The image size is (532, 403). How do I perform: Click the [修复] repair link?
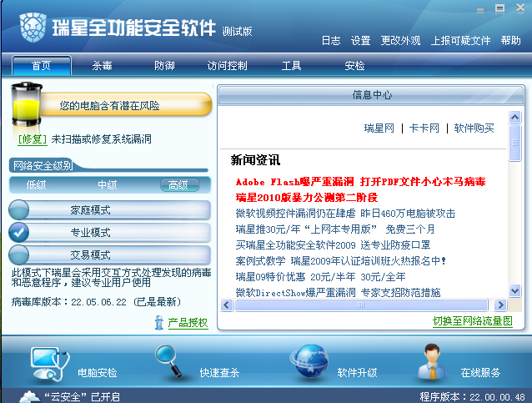pos(33,139)
